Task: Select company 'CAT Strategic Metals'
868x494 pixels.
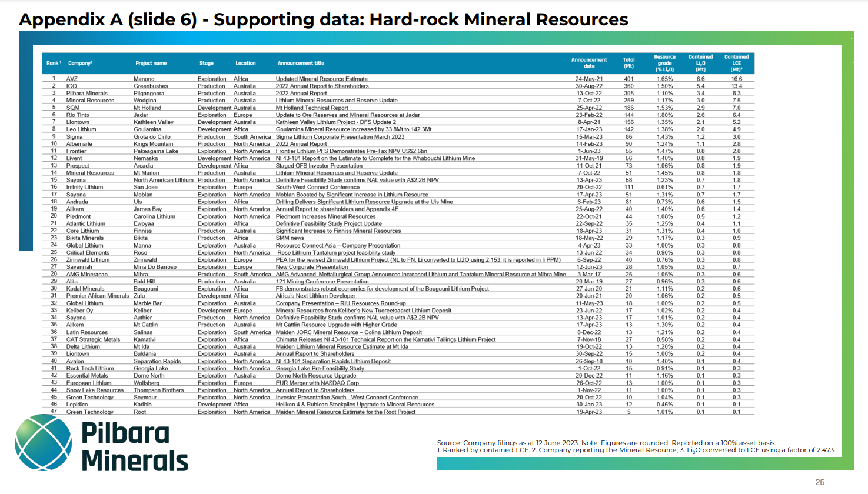Action: [94, 339]
